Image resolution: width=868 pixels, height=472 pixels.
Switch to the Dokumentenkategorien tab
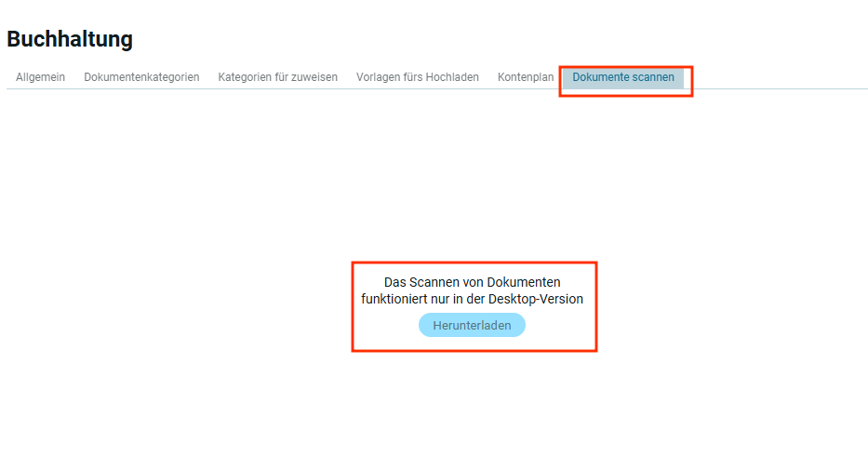tap(141, 77)
